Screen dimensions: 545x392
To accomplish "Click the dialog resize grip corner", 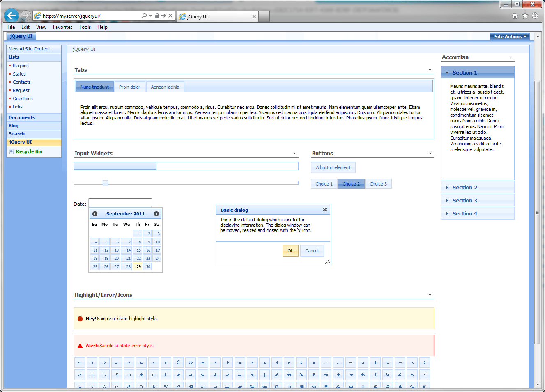I will coord(327,261).
